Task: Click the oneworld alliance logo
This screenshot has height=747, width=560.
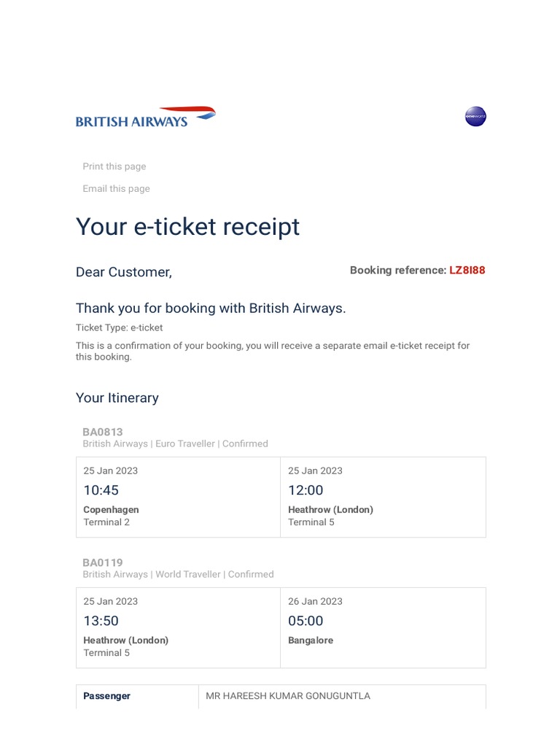Action: pos(475,117)
